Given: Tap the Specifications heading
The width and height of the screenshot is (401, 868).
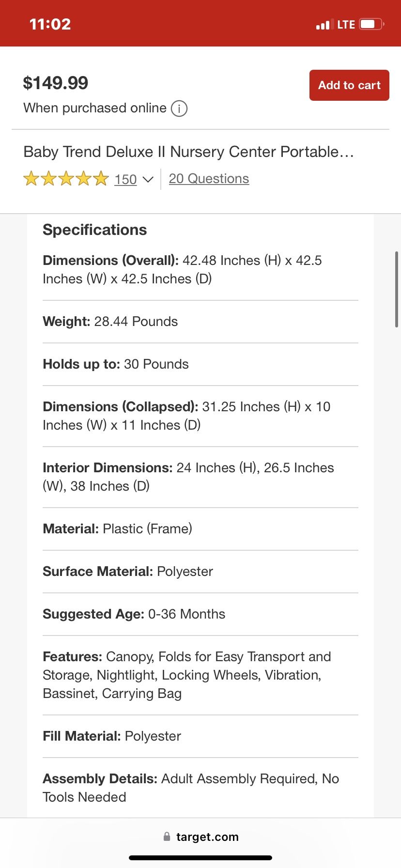Looking at the screenshot, I should 95,230.
